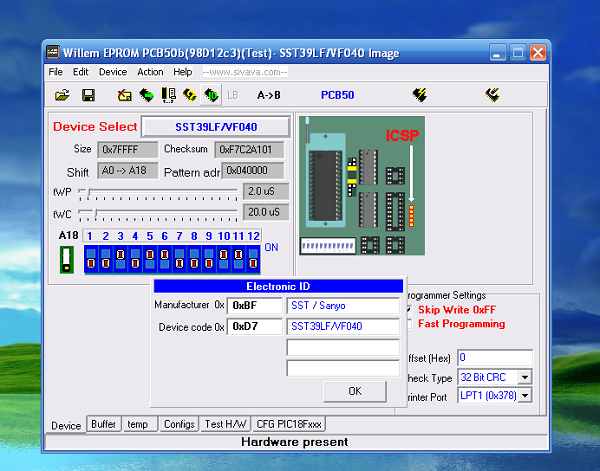Open the Edit menu
This screenshot has height=471, width=600.
pos(81,72)
